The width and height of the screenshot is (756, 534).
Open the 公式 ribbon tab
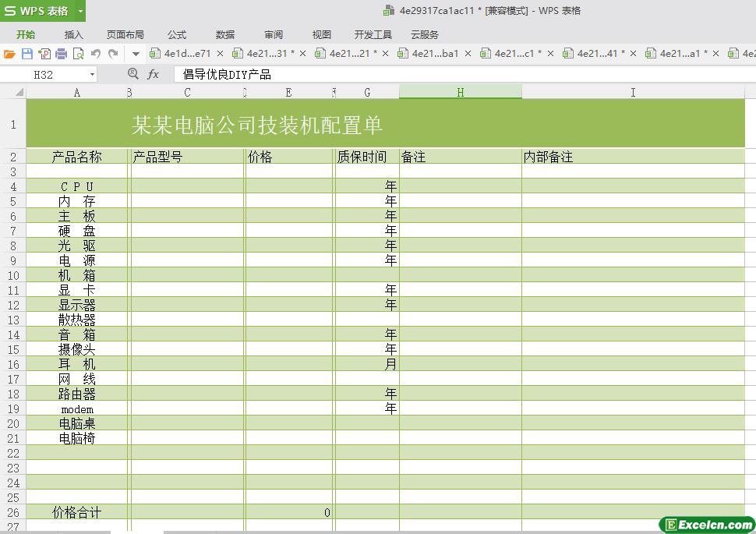point(177,35)
